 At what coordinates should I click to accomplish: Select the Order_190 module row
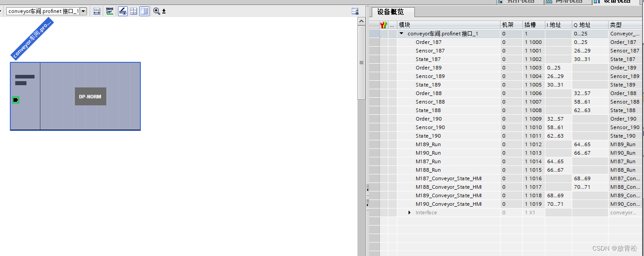[506, 119]
